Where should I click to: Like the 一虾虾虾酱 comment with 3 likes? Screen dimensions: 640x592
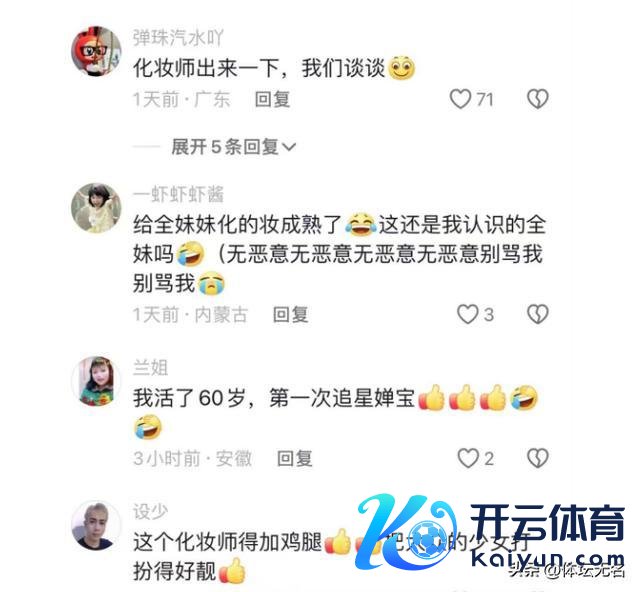coord(467,314)
